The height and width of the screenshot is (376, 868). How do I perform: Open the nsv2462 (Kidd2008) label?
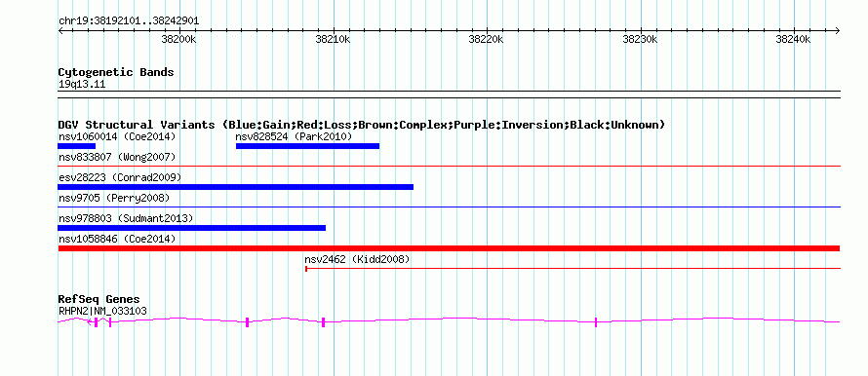click(x=358, y=259)
